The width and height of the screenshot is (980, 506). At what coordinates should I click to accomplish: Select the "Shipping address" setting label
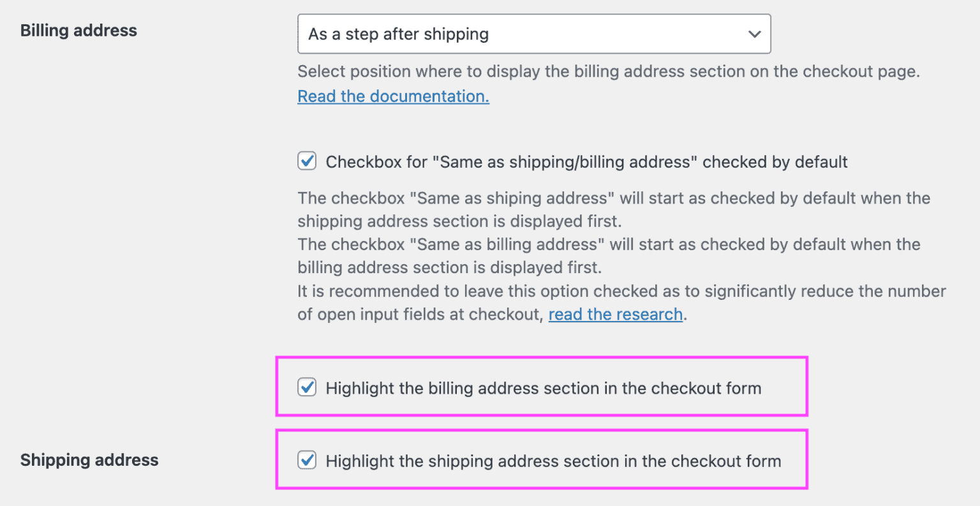[x=89, y=459]
